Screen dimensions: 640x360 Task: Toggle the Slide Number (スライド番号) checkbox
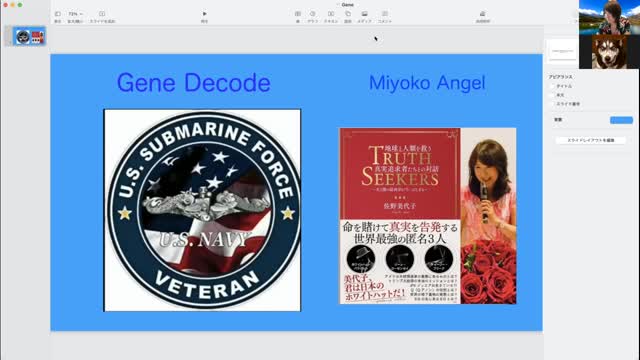click(553, 104)
